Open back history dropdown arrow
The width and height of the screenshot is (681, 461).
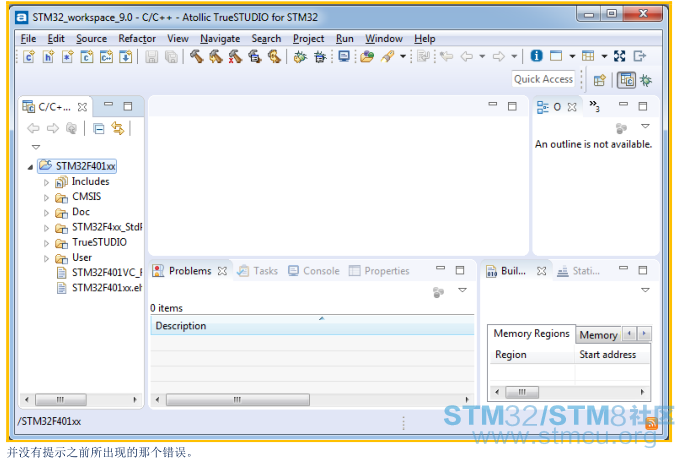click(482, 56)
